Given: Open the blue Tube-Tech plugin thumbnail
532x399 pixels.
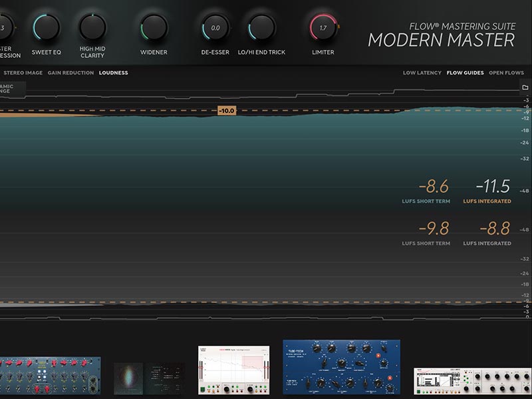Looking at the screenshot, I should point(341,367).
